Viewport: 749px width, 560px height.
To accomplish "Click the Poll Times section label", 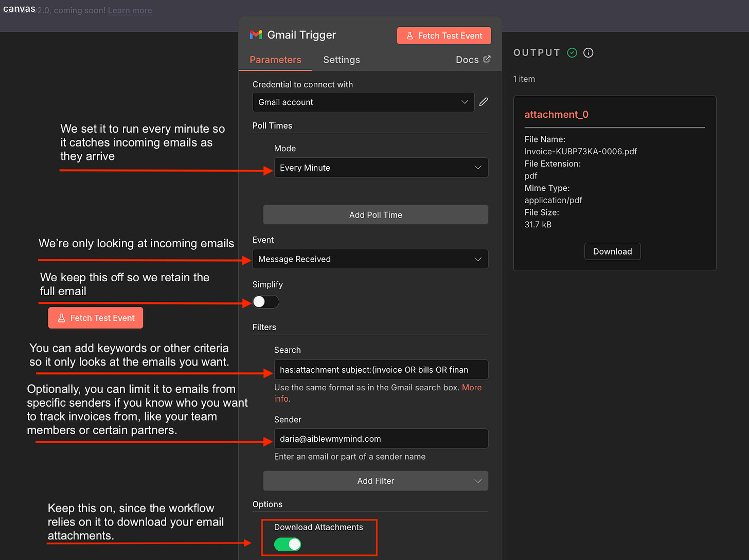I will 272,125.
